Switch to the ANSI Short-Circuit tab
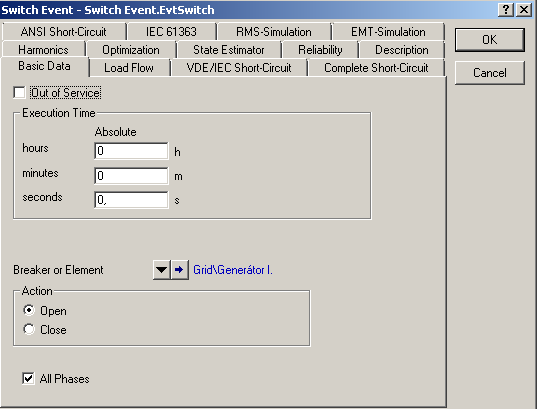The width and height of the screenshot is (537, 409). click(x=64, y=32)
